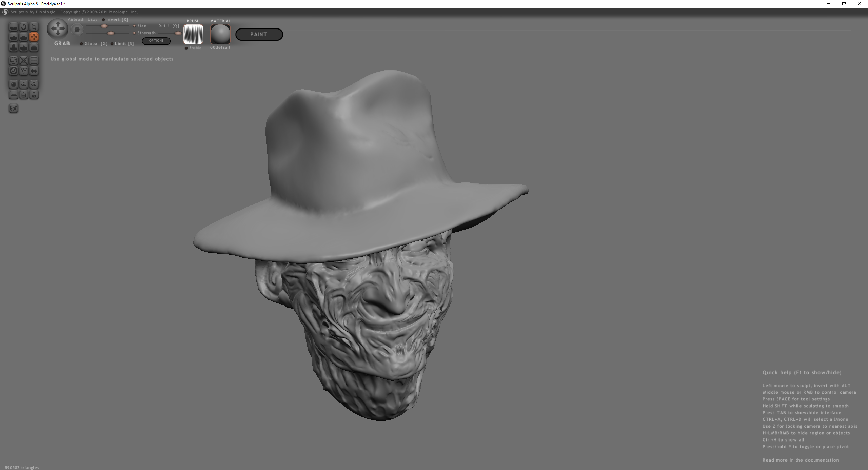Click 'Press TAB to show/hide interface' line
868x470 pixels.
(802, 413)
